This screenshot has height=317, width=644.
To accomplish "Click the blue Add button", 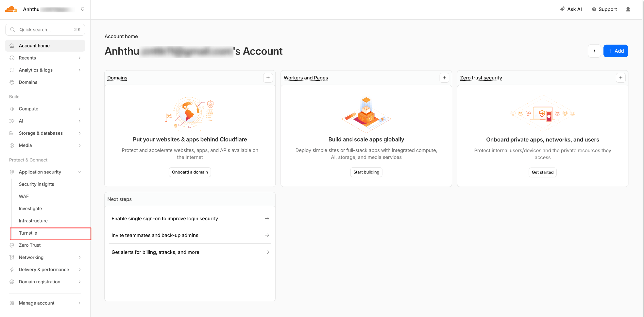I will tap(616, 51).
